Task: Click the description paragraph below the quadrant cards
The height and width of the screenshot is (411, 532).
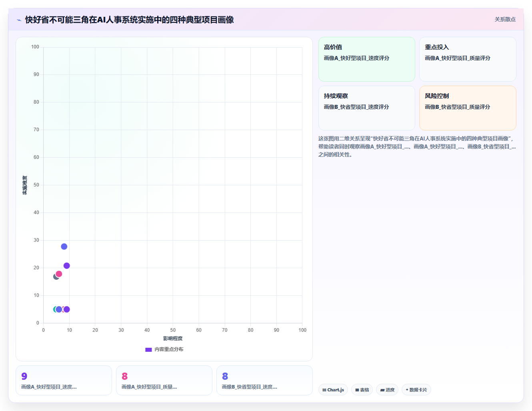Action: pyautogui.click(x=417, y=146)
